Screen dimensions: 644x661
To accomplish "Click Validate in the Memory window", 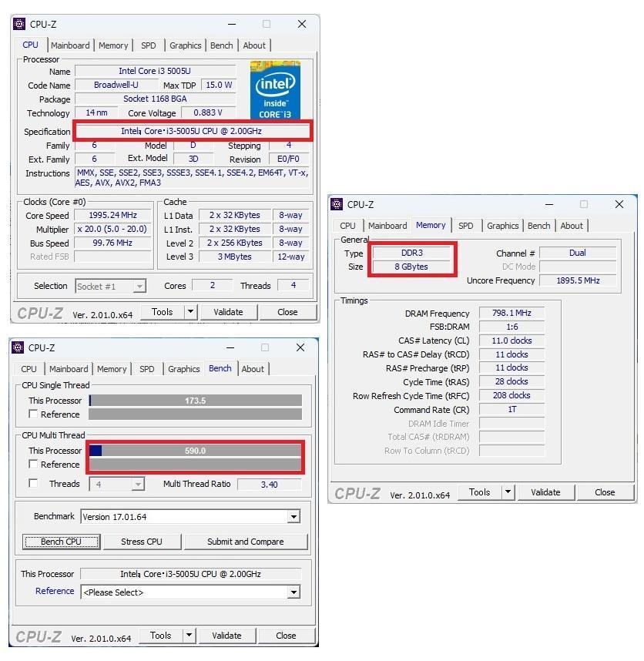I will (545, 492).
